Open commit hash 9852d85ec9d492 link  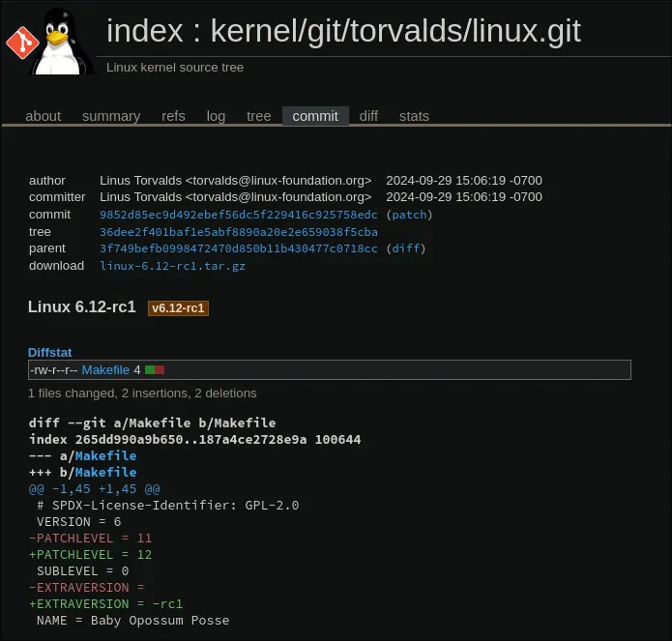pyautogui.click(x=239, y=215)
